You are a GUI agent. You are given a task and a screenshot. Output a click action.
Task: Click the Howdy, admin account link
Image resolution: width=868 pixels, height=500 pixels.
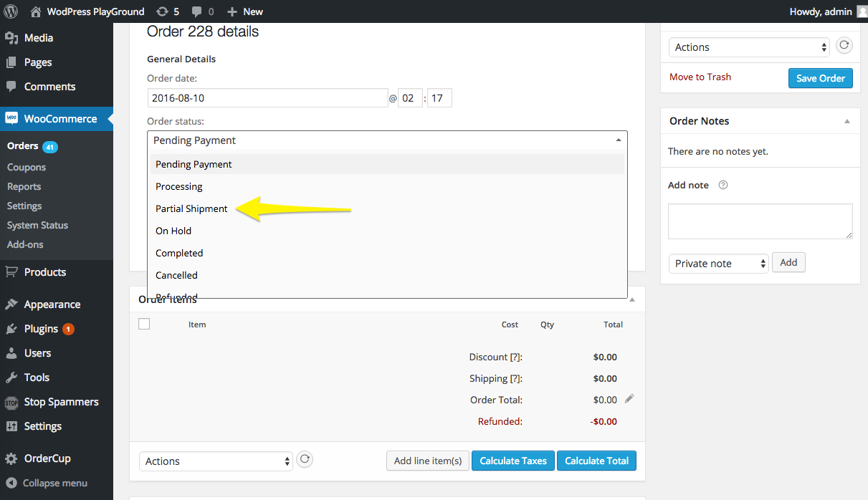[x=821, y=11]
